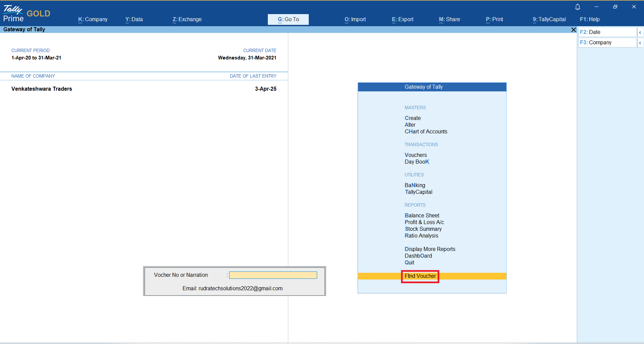Open the Company top menu

(x=93, y=19)
